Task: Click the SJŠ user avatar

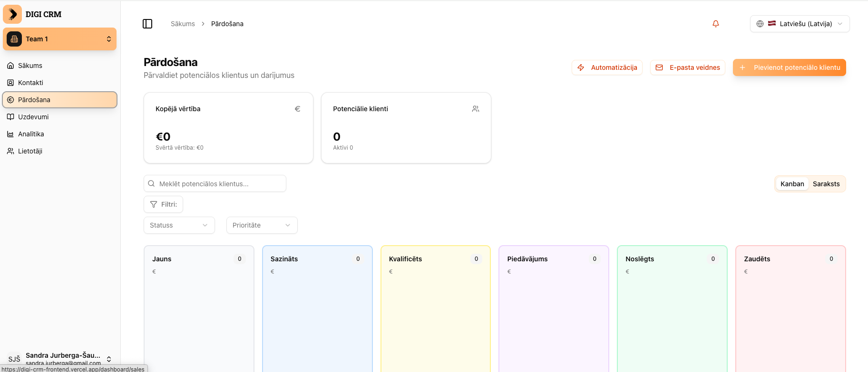Action: [14, 359]
